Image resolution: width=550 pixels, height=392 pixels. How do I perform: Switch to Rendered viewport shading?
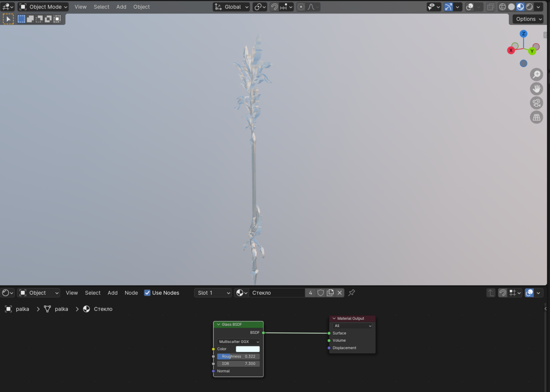[529, 7]
